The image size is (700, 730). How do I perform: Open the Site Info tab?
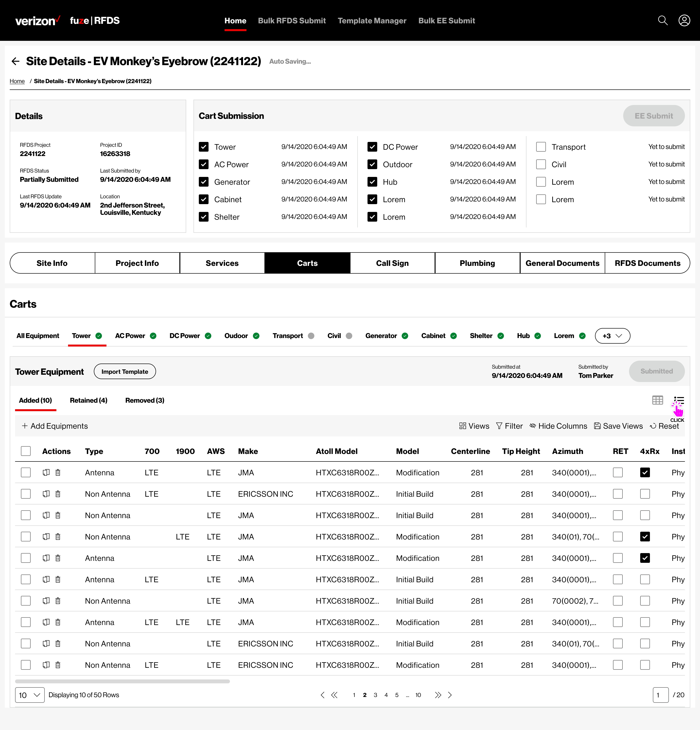pos(52,263)
